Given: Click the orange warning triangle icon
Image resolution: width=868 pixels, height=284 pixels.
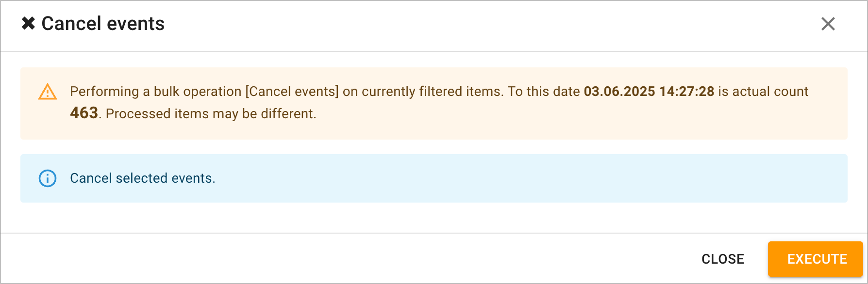Looking at the screenshot, I should [48, 92].
